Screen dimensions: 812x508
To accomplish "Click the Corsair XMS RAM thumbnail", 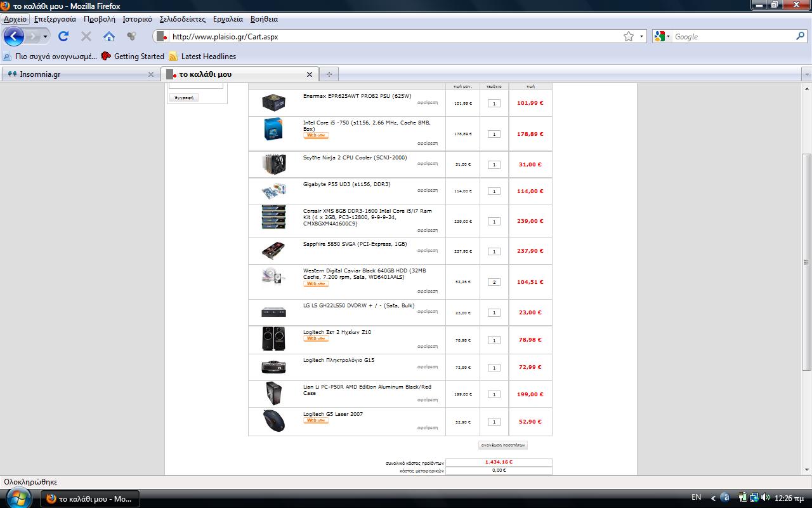I will pyautogui.click(x=273, y=217).
